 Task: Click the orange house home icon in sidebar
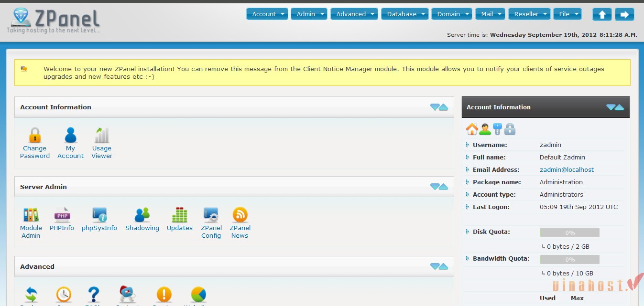(x=472, y=129)
